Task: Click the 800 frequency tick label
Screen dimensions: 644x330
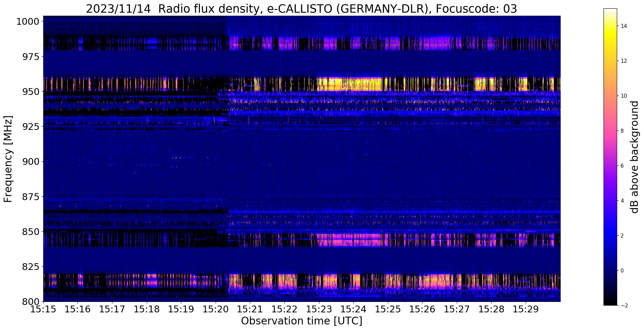Action: pyautogui.click(x=31, y=302)
